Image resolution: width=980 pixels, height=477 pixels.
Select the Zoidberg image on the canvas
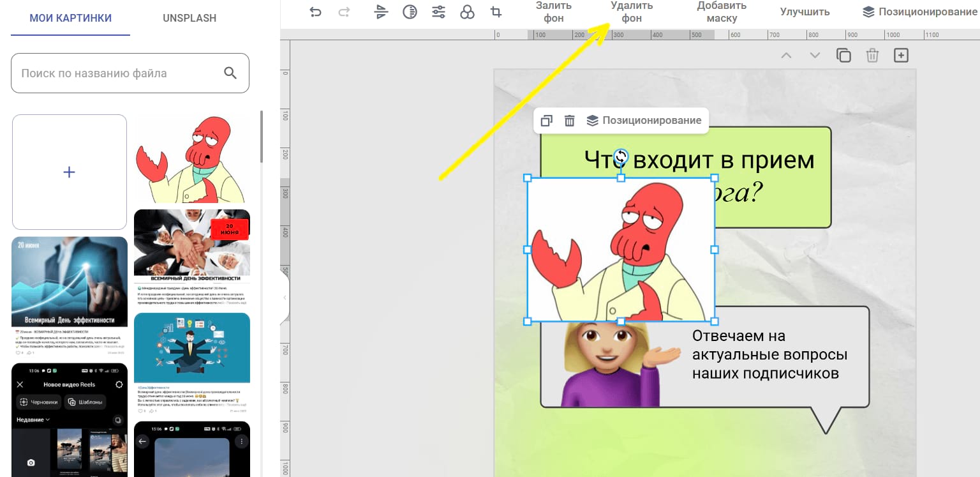[x=621, y=250]
